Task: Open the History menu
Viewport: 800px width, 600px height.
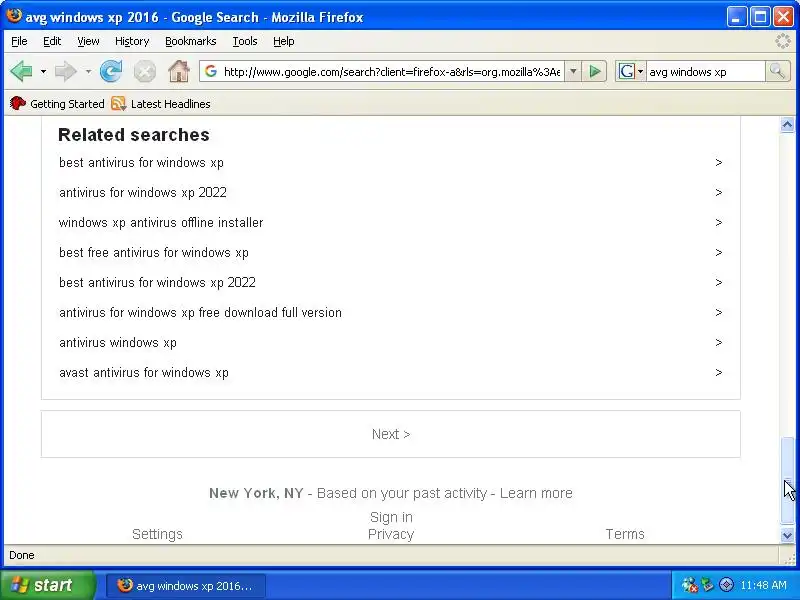Action: click(x=132, y=41)
